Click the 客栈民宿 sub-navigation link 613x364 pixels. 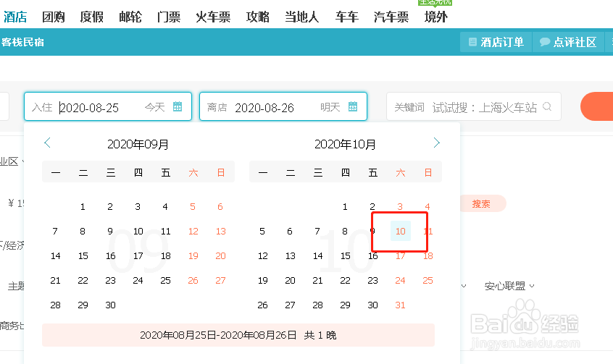[22, 42]
